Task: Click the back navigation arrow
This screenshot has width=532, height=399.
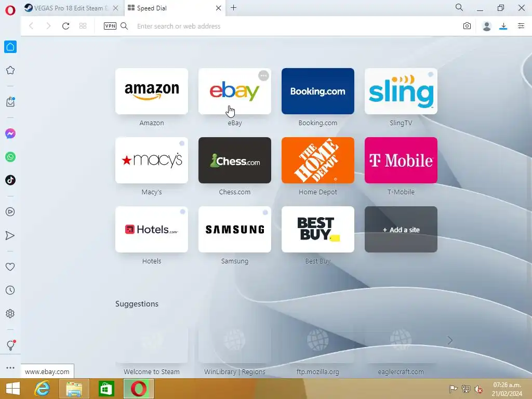Action: [x=31, y=26]
